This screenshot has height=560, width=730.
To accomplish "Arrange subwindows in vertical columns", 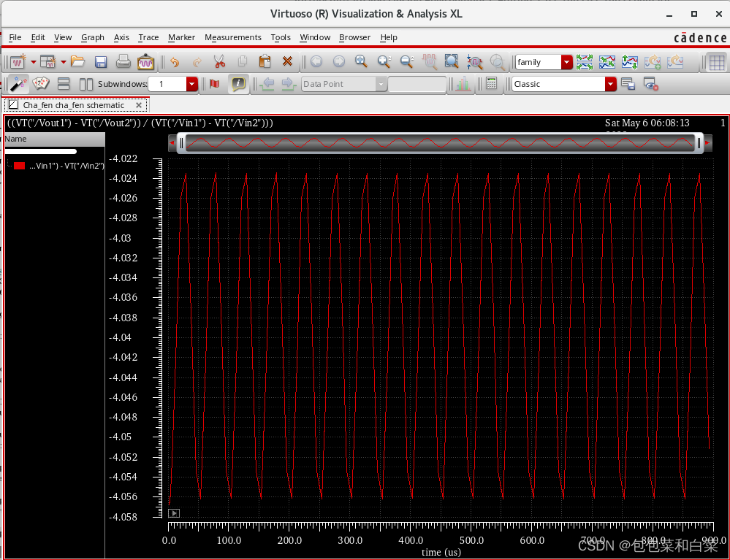I will [x=86, y=84].
